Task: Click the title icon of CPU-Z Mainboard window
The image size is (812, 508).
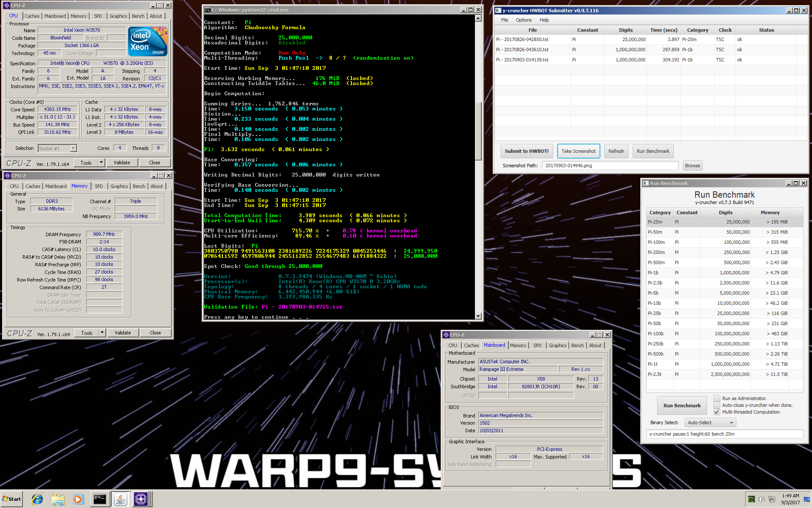Action: 446,335
